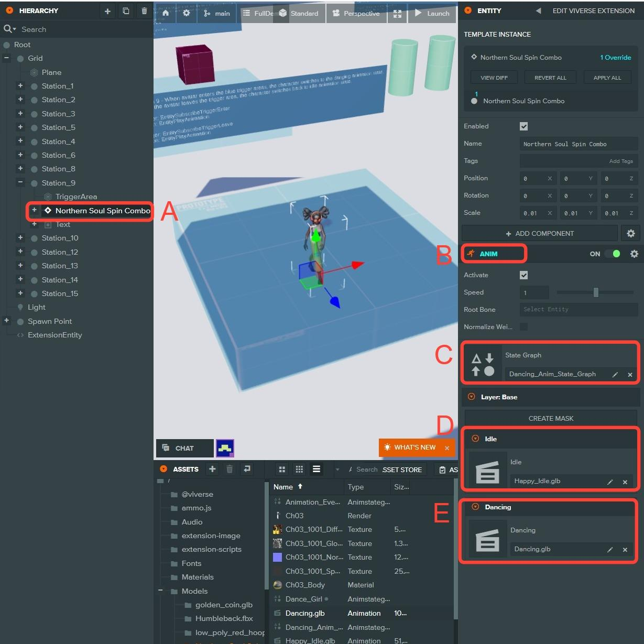Toggle the Anim component ON switch
The height and width of the screenshot is (644, 644).
(x=612, y=254)
